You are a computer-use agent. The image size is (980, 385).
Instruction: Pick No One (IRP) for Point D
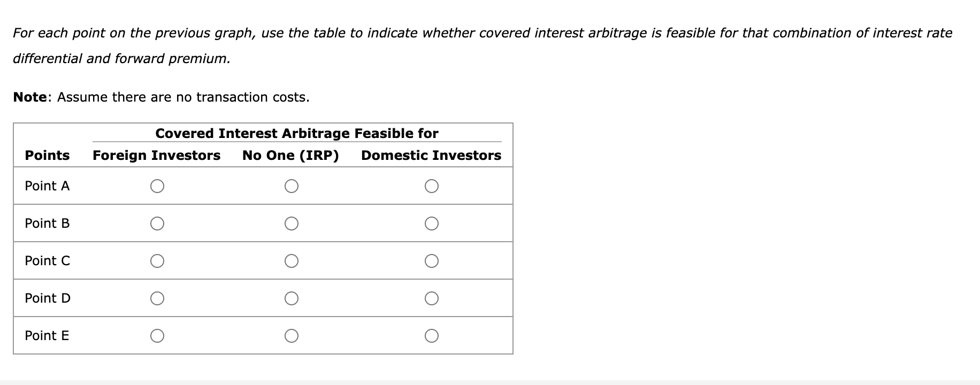pos(291,298)
